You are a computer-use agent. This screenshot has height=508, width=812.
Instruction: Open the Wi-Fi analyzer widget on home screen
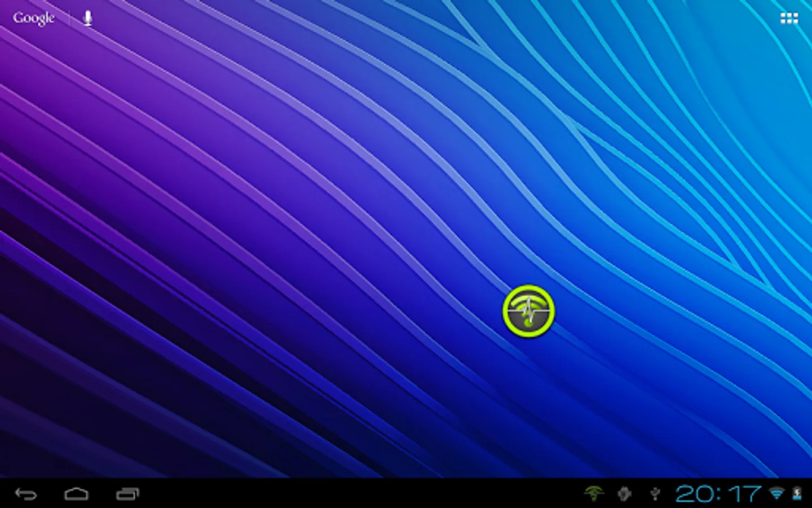coord(528,311)
